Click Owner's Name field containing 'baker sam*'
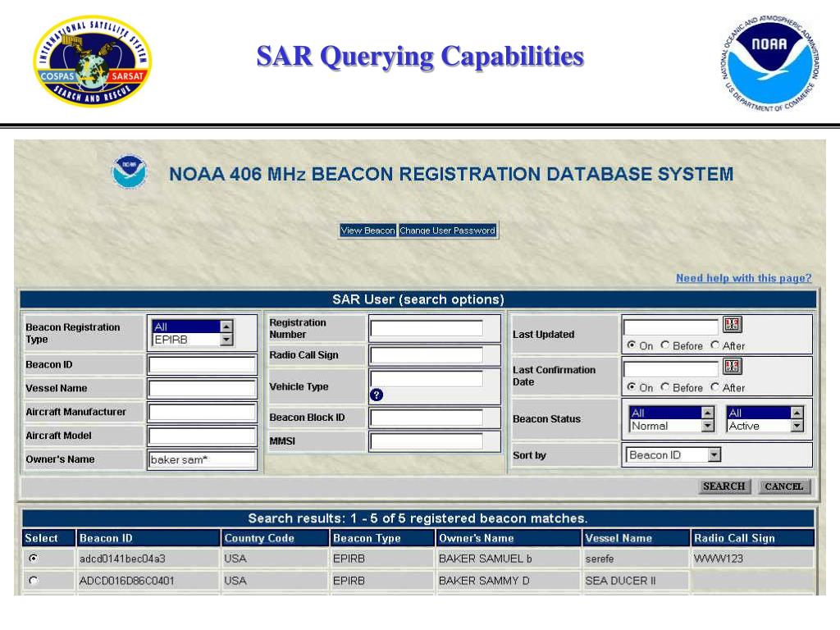 (x=202, y=459)
